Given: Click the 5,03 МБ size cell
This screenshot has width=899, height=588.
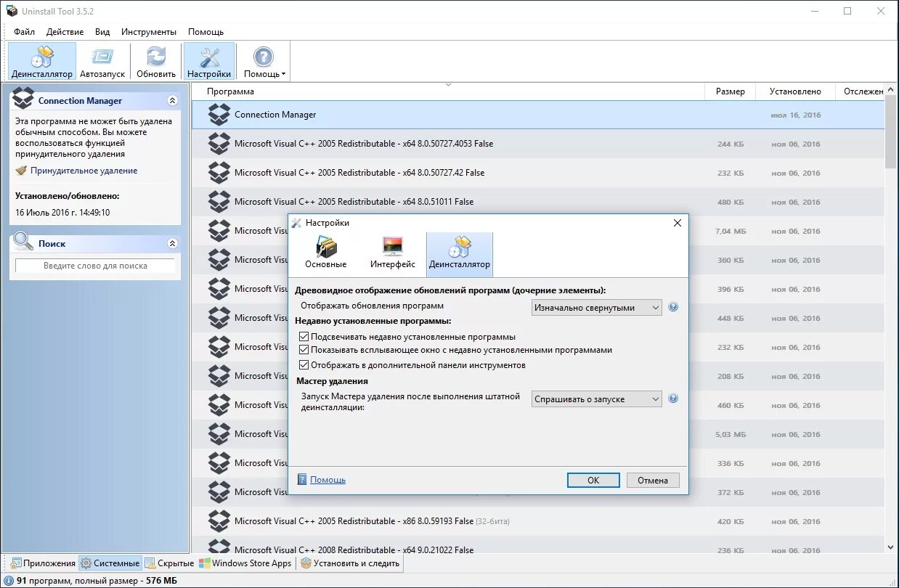Looking at the screenshot, I should tap(731, 434).
